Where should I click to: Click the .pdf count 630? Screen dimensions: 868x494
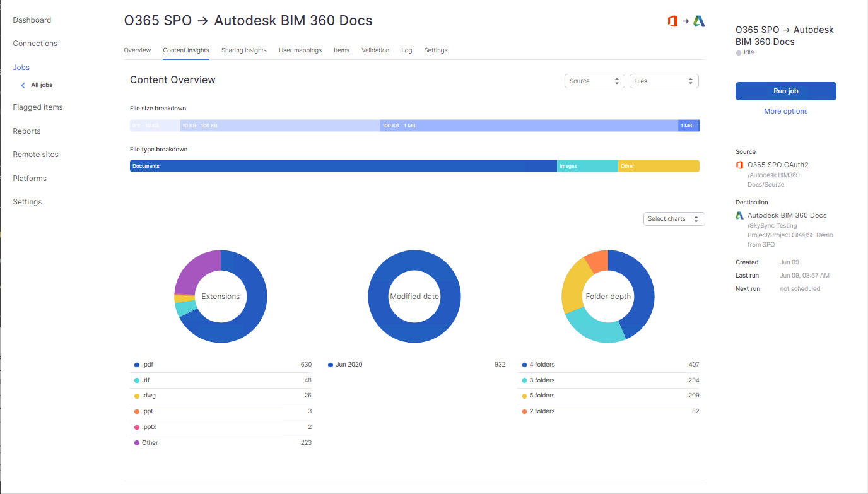point(306,365)
